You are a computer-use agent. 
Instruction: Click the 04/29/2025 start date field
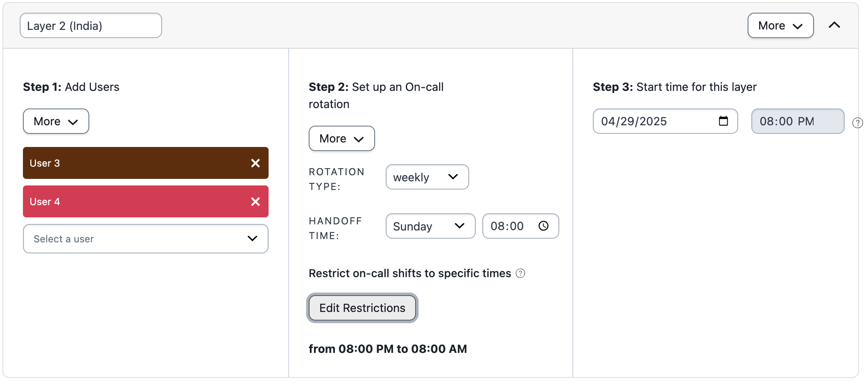(x=665, y=121)
